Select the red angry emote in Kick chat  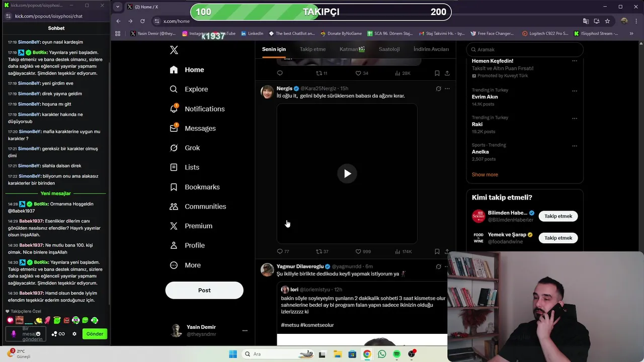(66, 320)
